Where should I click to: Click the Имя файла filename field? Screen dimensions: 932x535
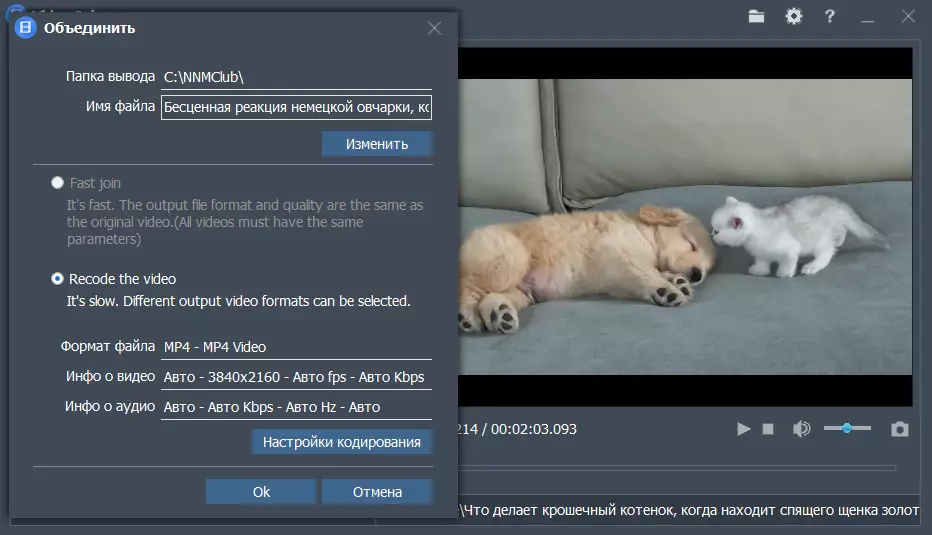pyautogui.click(x=296, y=107)
